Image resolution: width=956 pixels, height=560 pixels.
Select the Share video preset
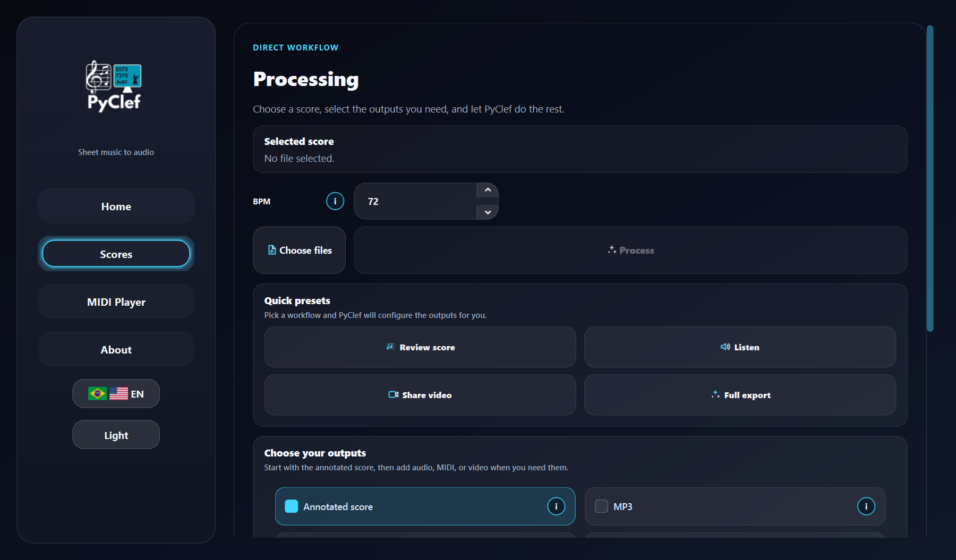[420, 395]
